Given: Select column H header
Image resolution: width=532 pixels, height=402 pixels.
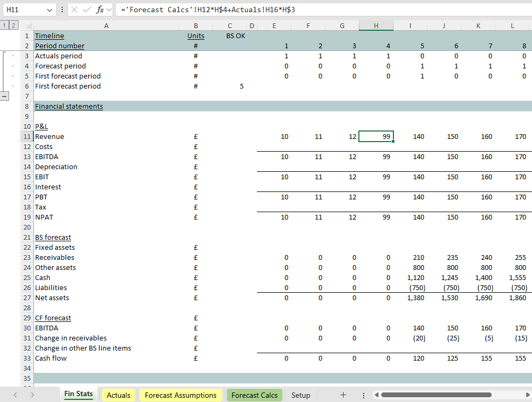Looking at the screenshot, I should pos(376,26).
